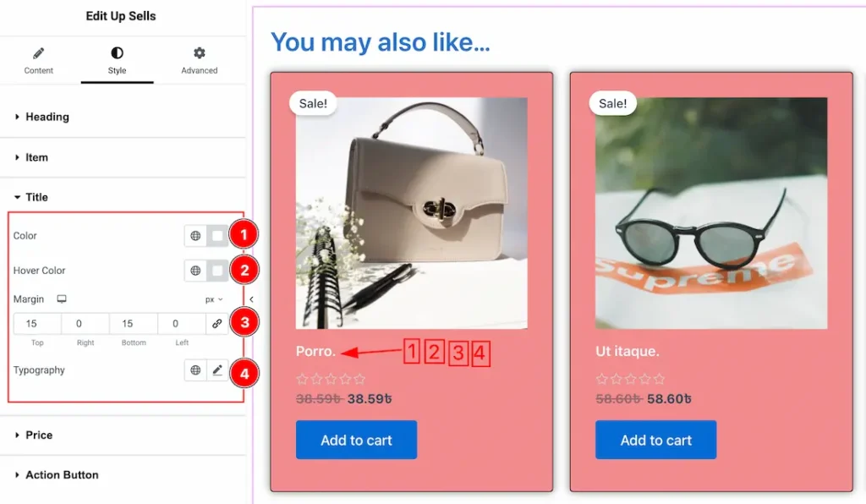Click the Top margin input field
The height and width of the screenshot is (504, 866).
tap(37, 324)
